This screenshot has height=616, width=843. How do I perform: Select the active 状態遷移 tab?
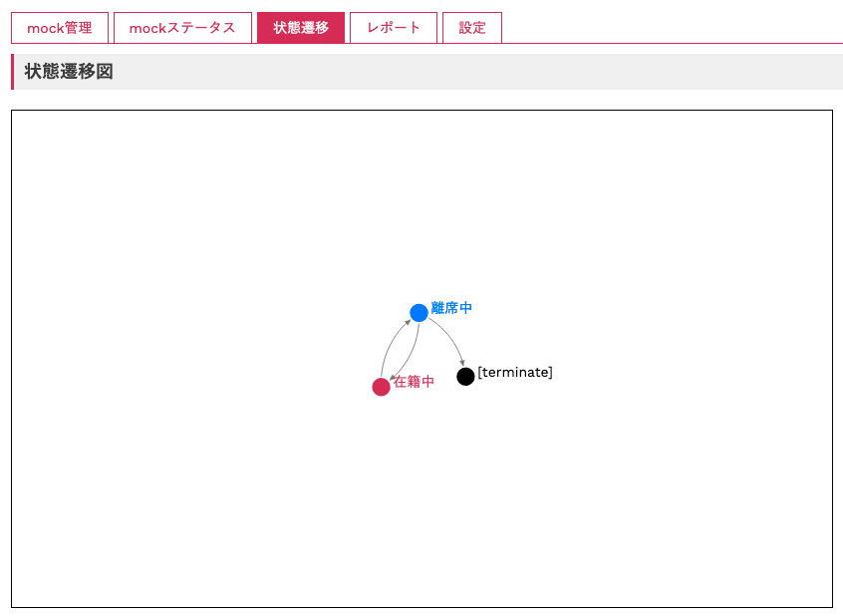pos(301,27)
